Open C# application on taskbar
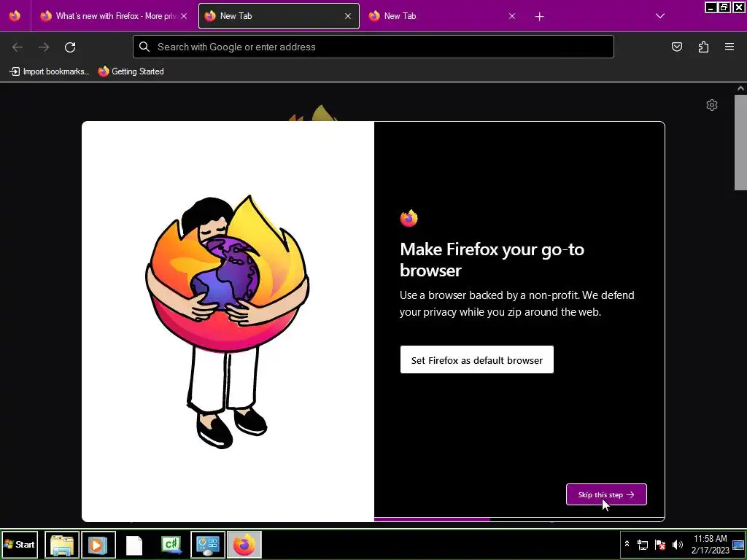The height and width of the screenshot is (560, 747). click(171, 545)
